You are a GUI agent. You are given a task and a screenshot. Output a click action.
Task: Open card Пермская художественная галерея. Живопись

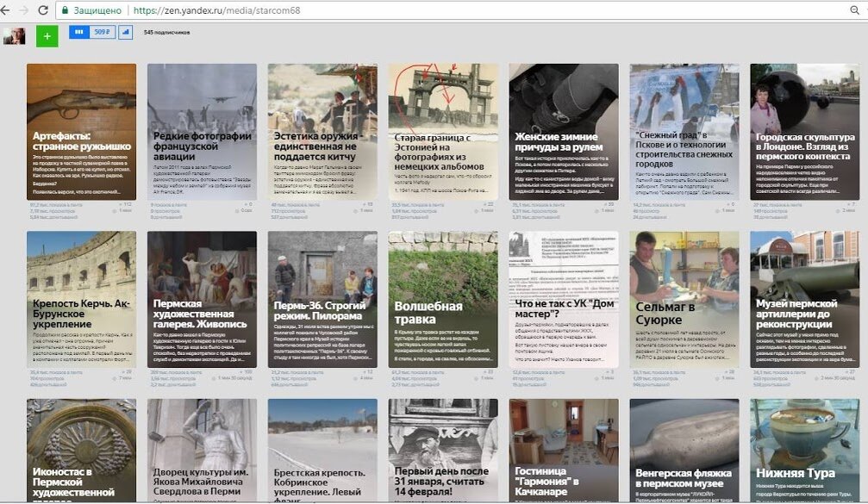[x=202, y=299]
